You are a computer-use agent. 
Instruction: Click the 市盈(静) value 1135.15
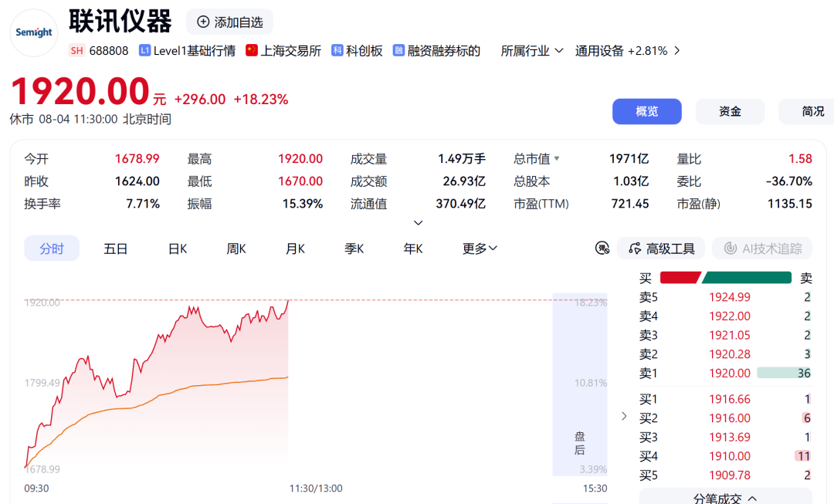(x=790, y=204)
